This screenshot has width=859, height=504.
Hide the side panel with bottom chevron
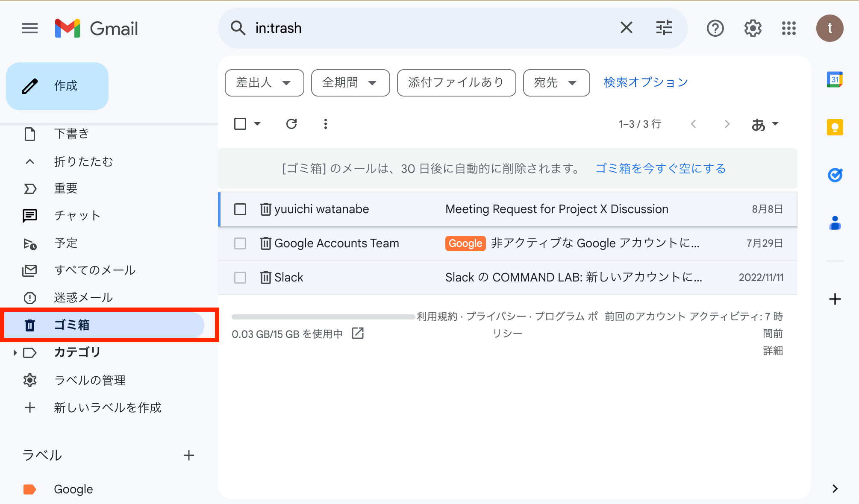pos(835,489)
